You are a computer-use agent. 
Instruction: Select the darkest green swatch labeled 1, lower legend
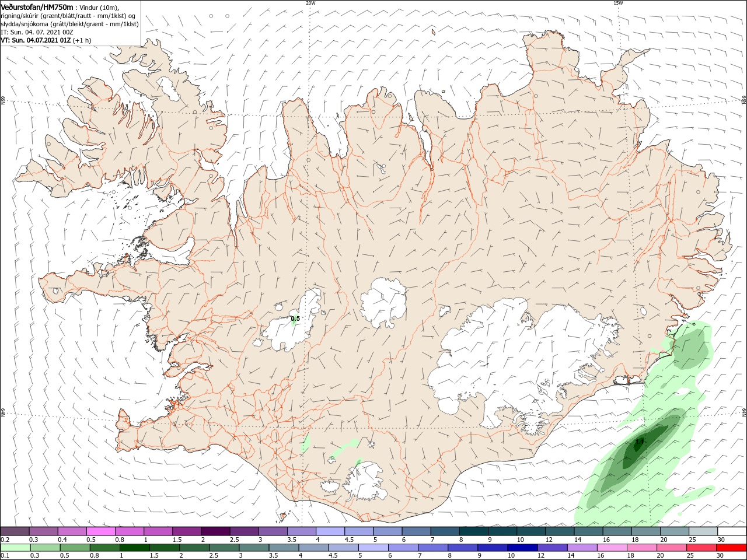pos(134,548)
